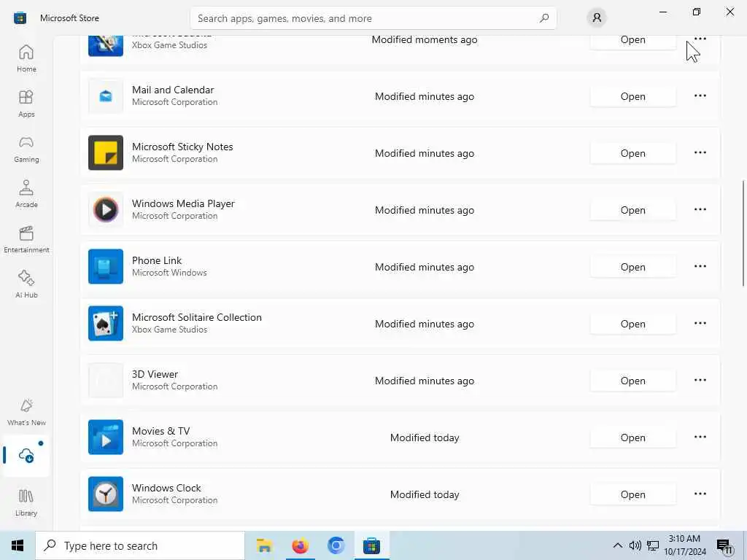Image resolution: width=747 pixels, height=560 pixels.
Task: Go to Home in the sidebar
Action: coord(26,58)
